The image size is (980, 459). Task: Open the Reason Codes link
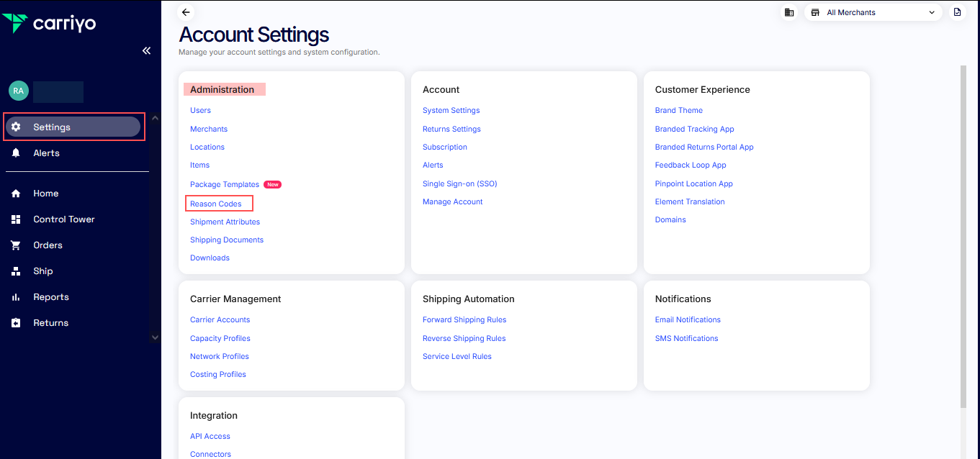[216, 204]
